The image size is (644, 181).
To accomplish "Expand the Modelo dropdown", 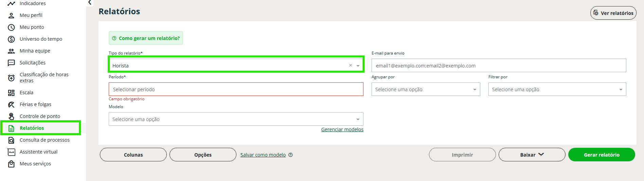I will (358, 119).
